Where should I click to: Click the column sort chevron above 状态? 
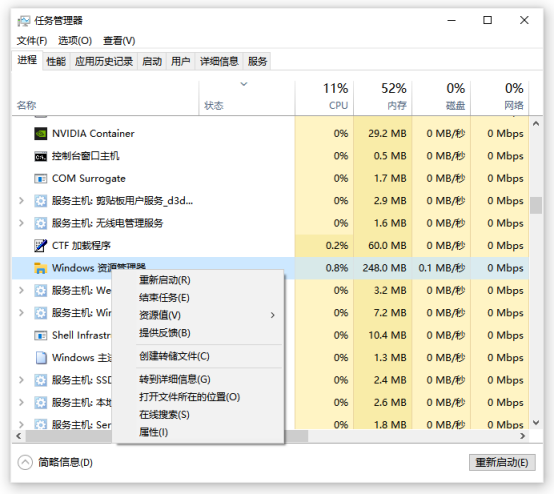click(x=244, y=84)
